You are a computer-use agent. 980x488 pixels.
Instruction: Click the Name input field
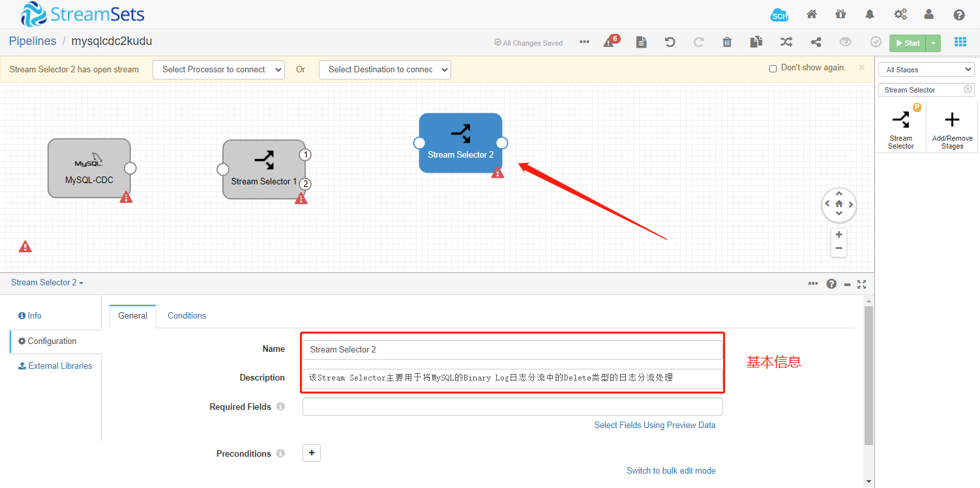coord(512,349)
